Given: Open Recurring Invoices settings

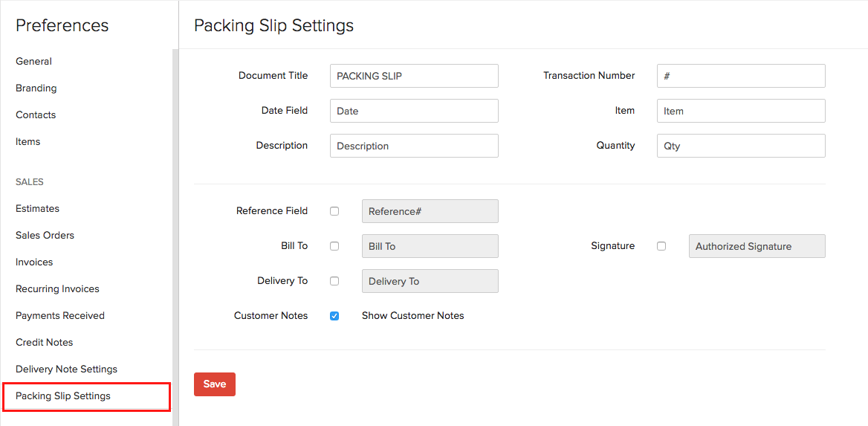Looking at the screenshot, I should (57, 288).
